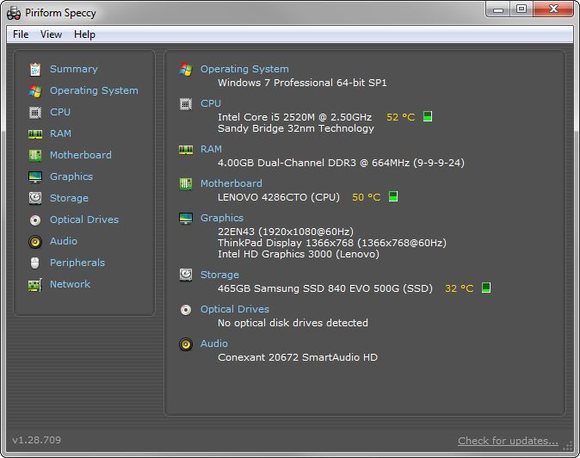The width and height of the screenshot is (580, 458).
Task: Click the 32 °C storage temperature value
Action: click(x=459, y=289)
